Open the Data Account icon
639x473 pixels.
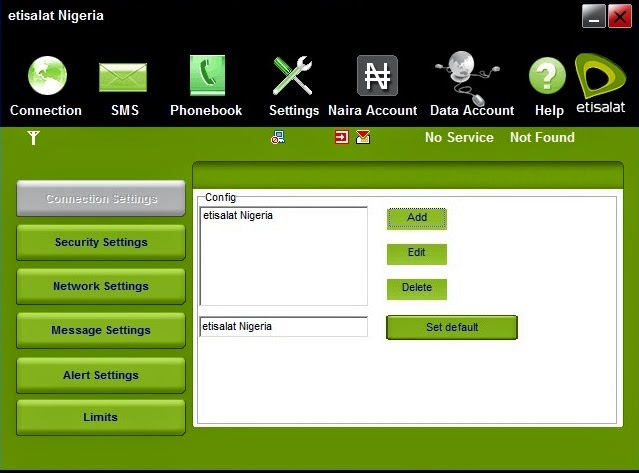tap(467, 77)
